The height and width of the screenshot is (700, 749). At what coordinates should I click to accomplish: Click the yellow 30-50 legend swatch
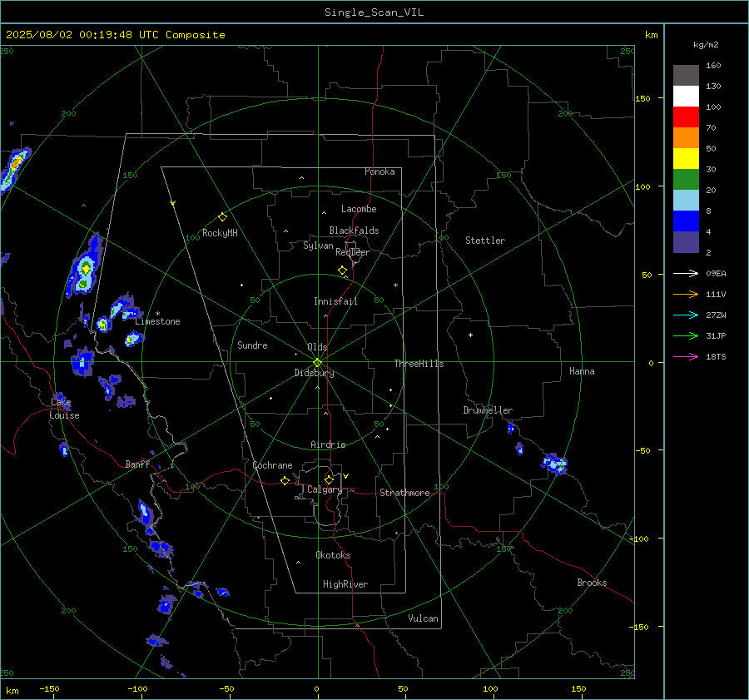click(x=686, y=159)
